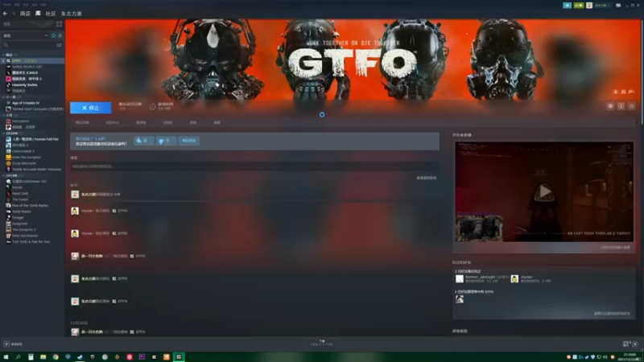The height and width of the screenshot is (362, 644).
Task: Click the library search field
Action: pyautogui.click(x=29, y=45)
